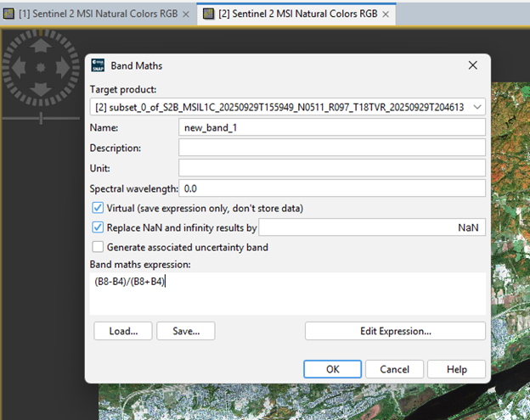
Task: Click the center reset dot of navigation control
Action: (41, 69)
